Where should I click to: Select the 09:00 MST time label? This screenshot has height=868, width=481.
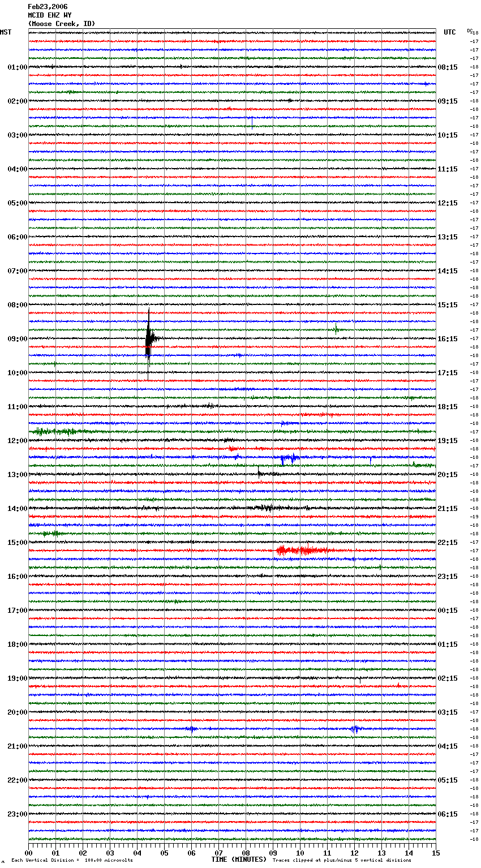click(18, 339)
